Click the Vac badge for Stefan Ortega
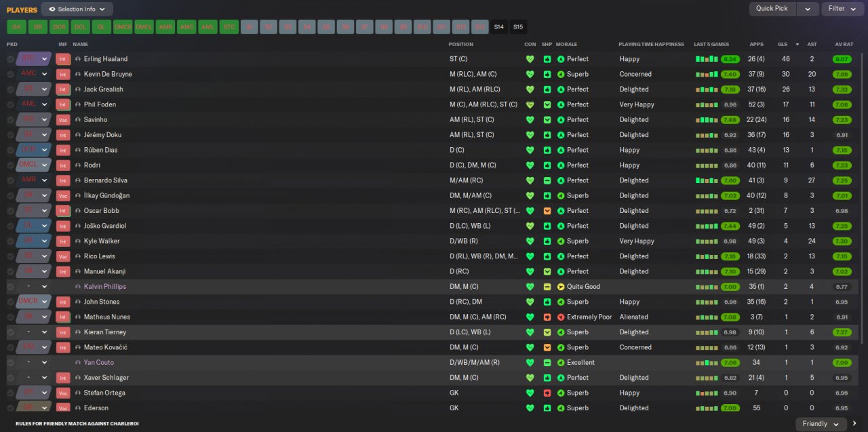This screenshot has height=432, width=868. [x=63, y=393]
